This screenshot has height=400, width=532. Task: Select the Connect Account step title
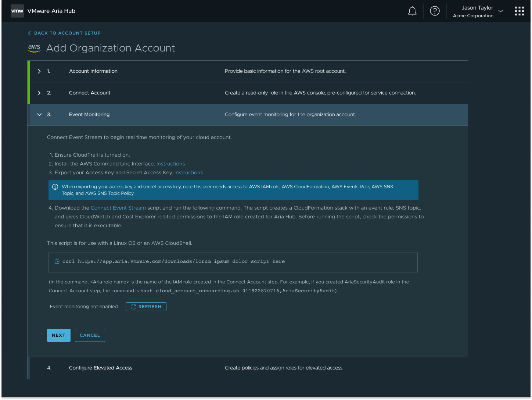point(90,93)
